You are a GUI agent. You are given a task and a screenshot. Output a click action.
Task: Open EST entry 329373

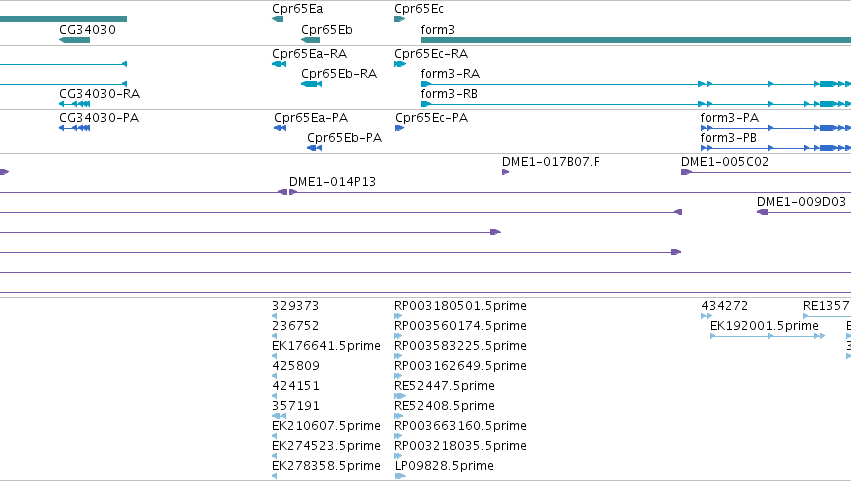295,306
